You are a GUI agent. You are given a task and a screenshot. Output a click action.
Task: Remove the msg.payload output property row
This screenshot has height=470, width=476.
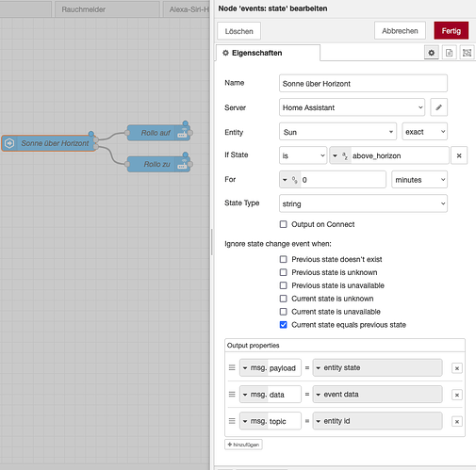click(457, 368)
